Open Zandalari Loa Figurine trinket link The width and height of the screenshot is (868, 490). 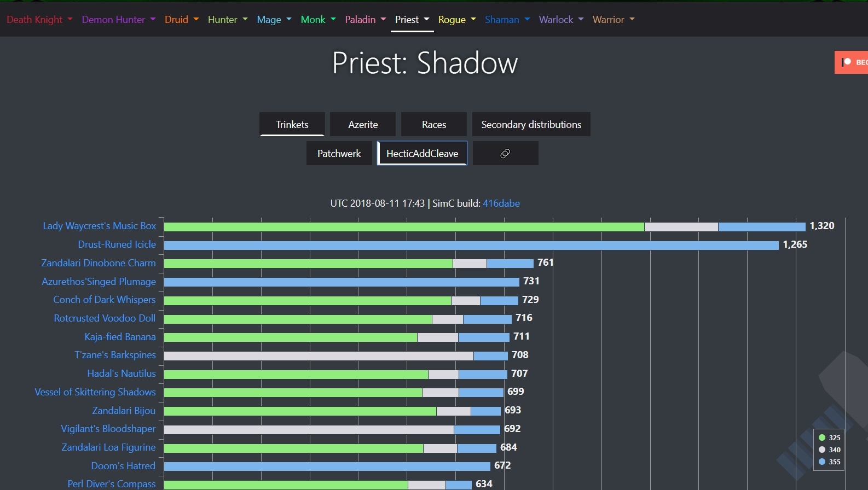(x=109, y=447)
